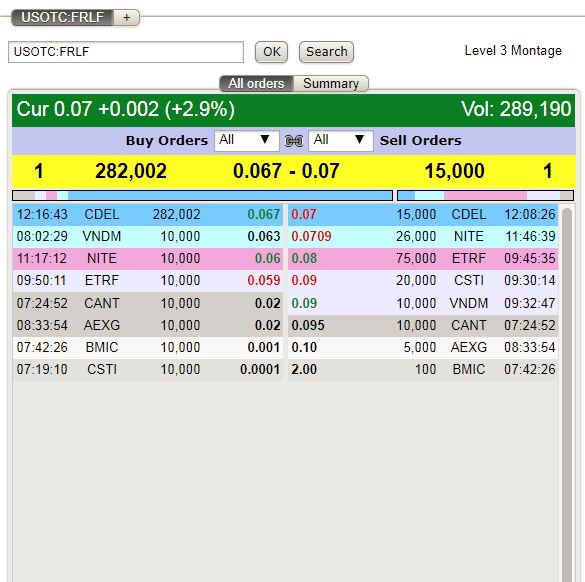Select CDEL buy order at 0.067

coord(148,215)
